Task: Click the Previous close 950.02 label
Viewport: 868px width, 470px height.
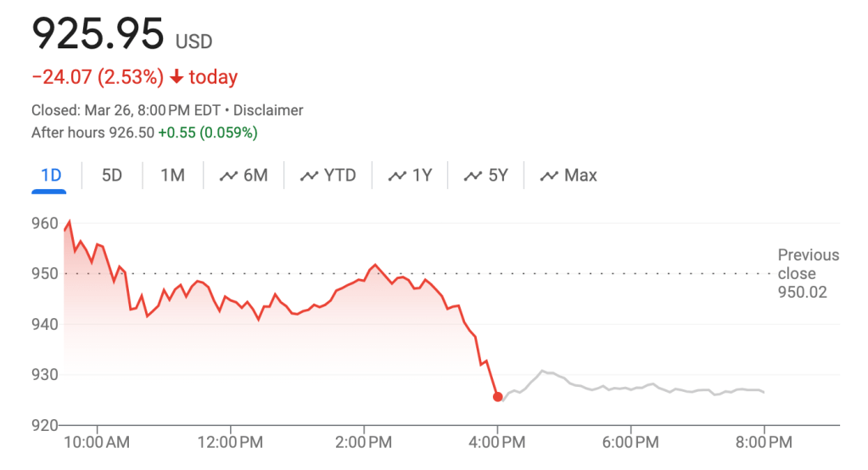Action: pyautogui.click(x=808, y=273)
